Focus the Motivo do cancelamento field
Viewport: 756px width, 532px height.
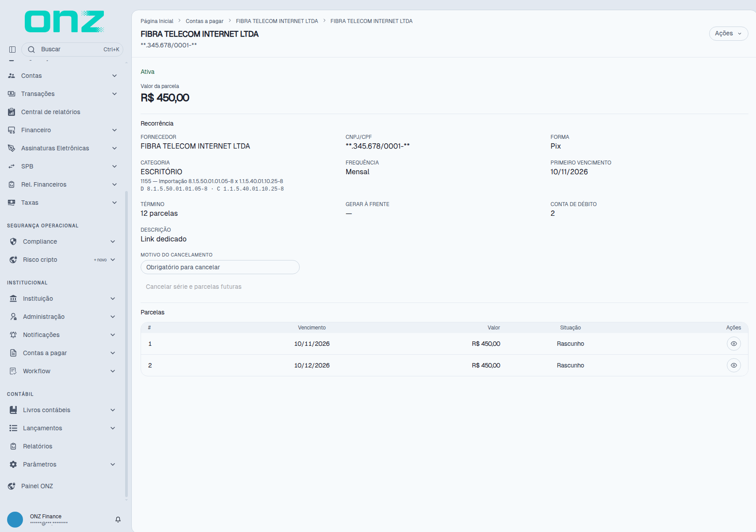tap(220, 267)
